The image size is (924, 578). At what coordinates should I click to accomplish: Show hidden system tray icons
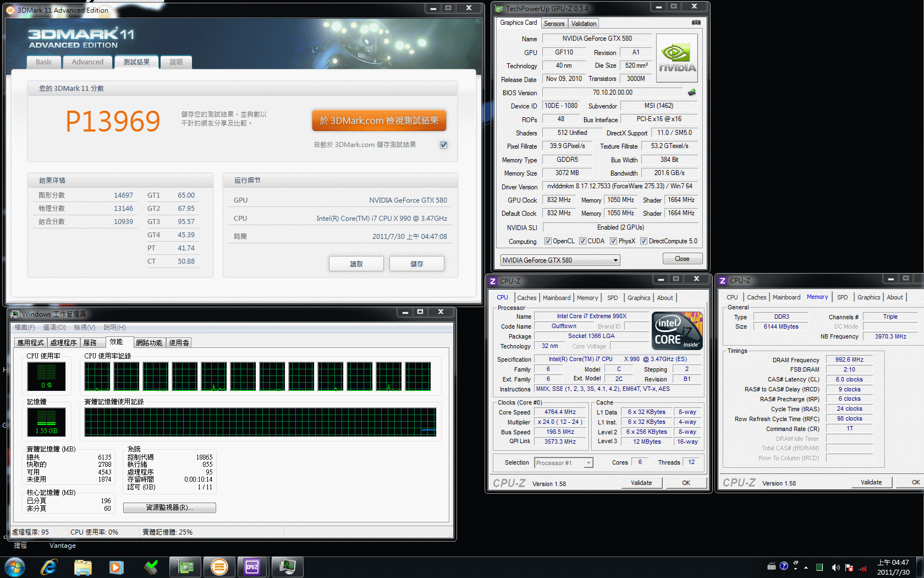pos(806,567)
